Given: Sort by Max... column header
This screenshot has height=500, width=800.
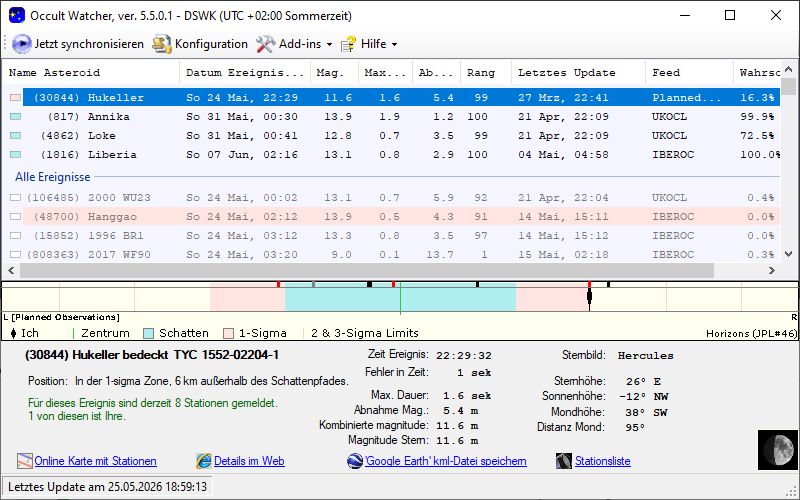Looking at the screenshot, I should [385, 73].
